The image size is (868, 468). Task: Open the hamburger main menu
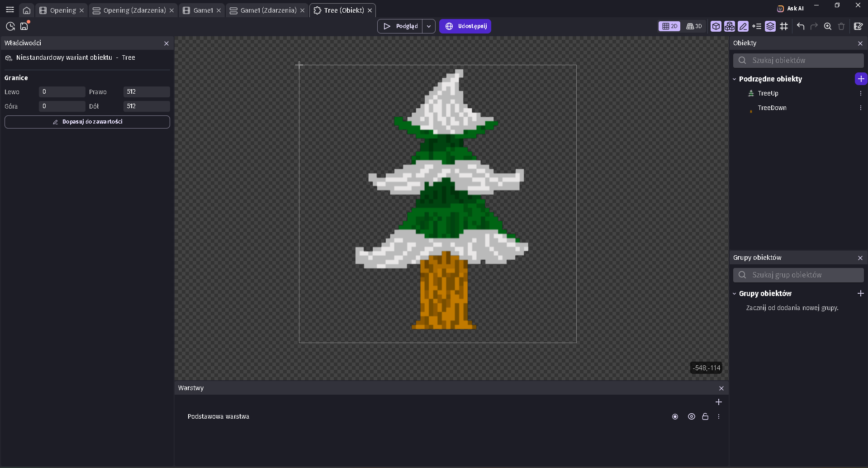pos(9,10)
